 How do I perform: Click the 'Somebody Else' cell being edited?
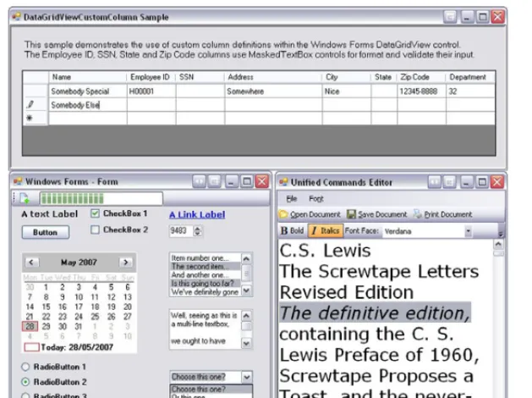point(88,105)
